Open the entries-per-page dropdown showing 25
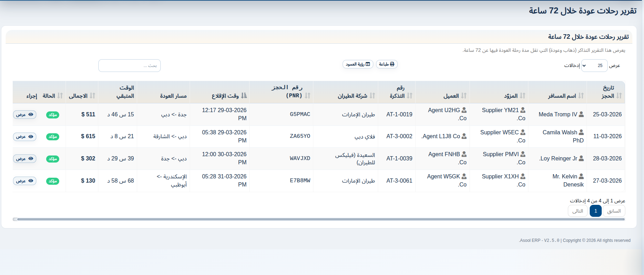 tap(594, 66)
